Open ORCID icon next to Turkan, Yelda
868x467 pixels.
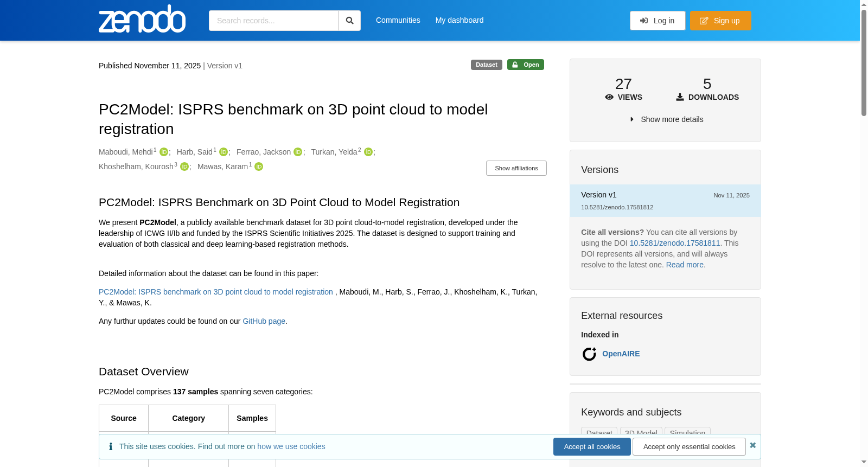coord(368,152)
